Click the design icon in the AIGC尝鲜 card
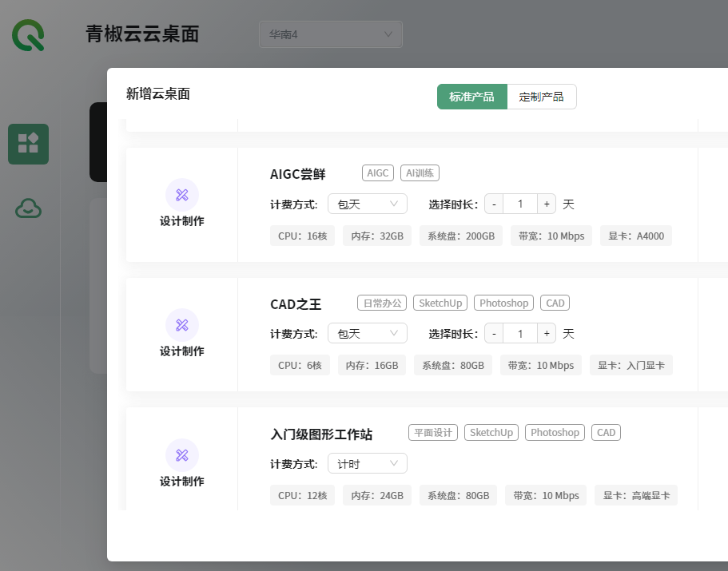The height and width of the screenshot is (571, 728). pos(182,195)
